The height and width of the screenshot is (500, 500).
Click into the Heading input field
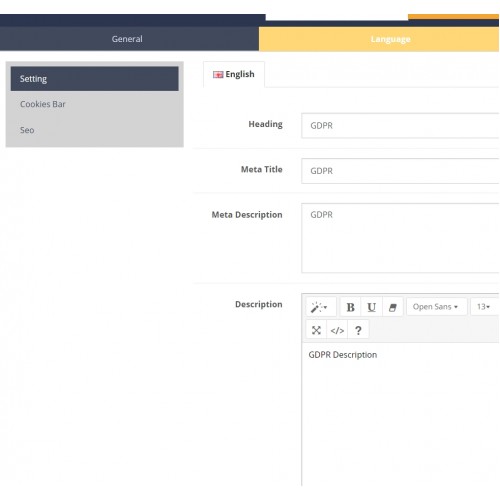pyautogui.click(x=400, y=126)
